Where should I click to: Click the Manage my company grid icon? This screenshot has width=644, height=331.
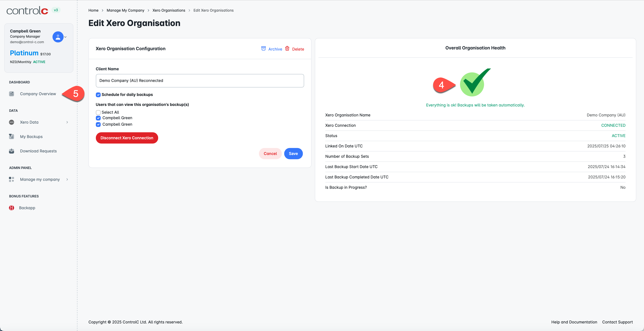11,179
